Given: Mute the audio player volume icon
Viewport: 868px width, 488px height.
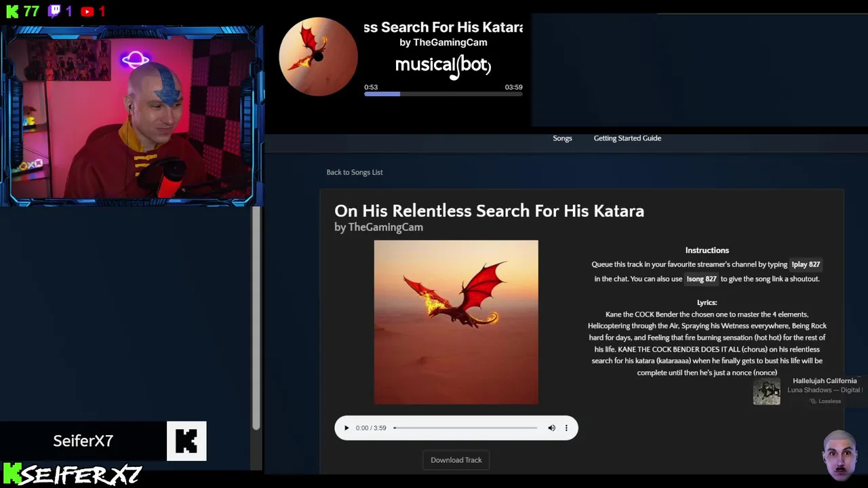Looking at the screenshot, I should click(551, 428).
